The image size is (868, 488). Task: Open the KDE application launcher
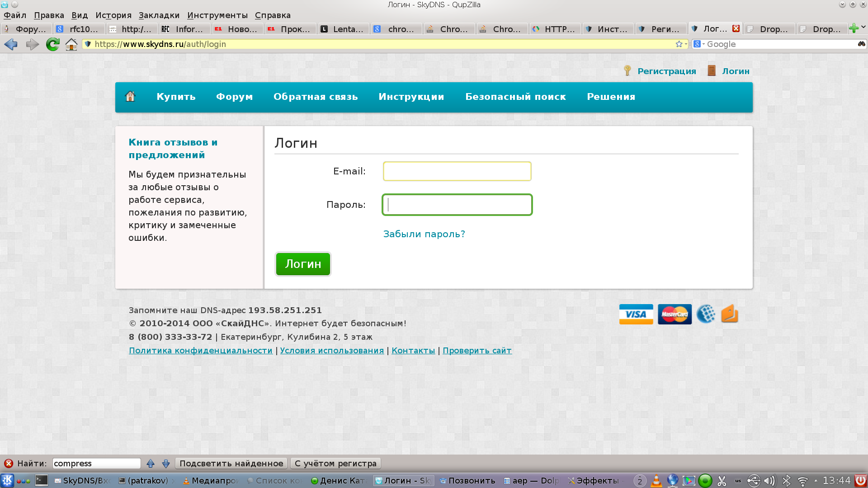click(x=7, y=480)
